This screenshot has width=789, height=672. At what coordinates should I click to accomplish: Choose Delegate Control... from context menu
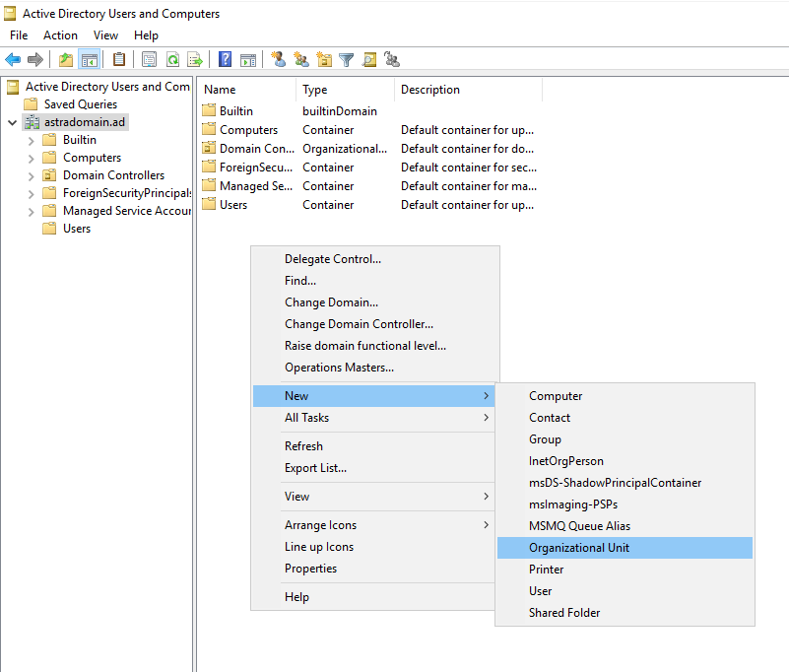pyautogui.click(x=375, y=259)
